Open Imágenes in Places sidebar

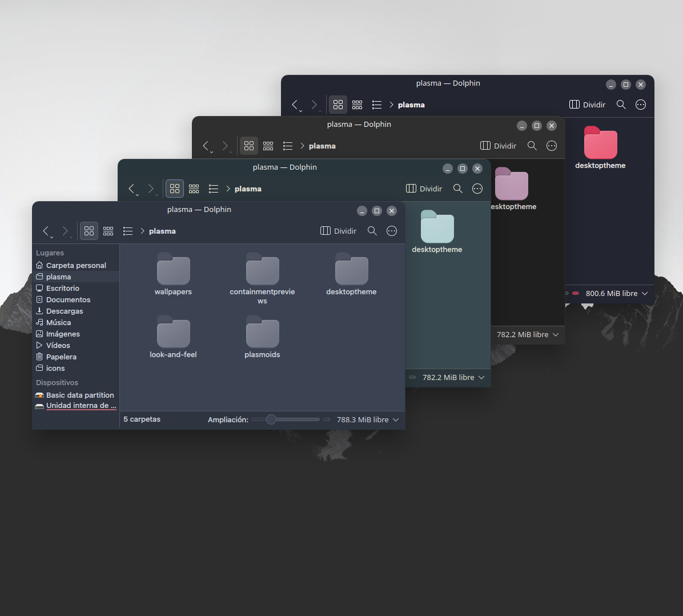(x=76, y=334)
